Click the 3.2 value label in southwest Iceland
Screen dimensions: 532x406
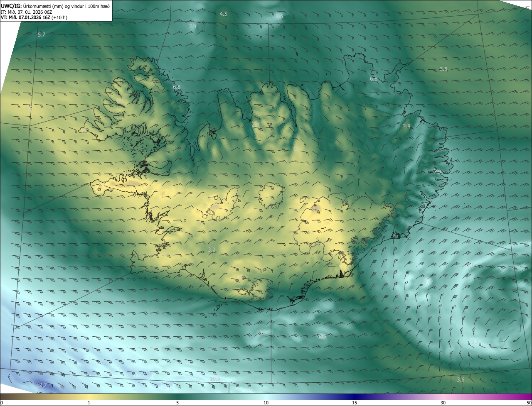tap(212, 250)
